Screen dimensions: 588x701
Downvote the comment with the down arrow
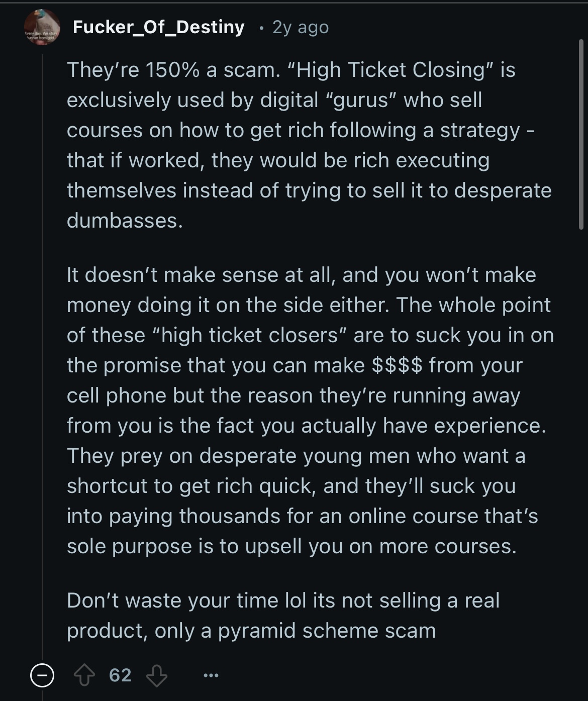click(x=156, y=675)
